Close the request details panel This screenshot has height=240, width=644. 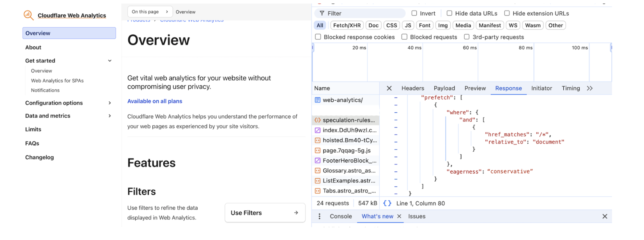coord(389,88)
